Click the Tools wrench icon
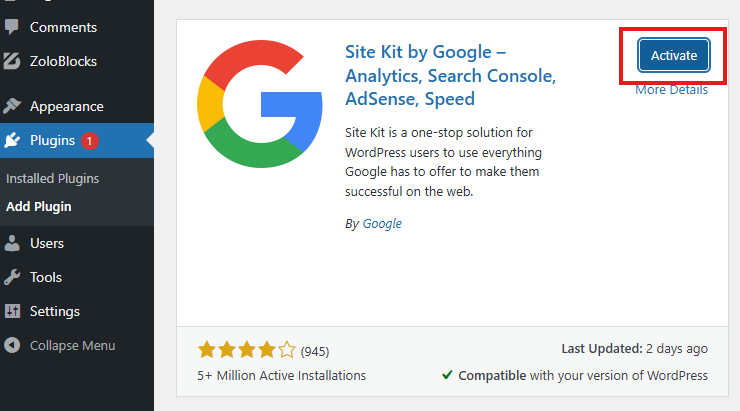740x411 pixels. tap(12, 277)
